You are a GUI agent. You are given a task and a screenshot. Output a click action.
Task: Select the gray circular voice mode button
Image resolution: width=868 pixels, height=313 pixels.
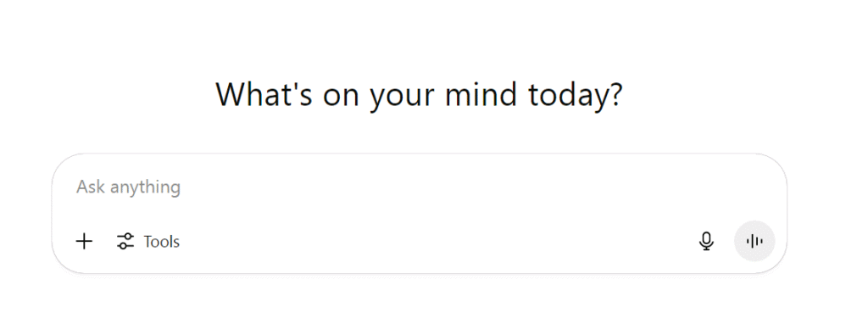754,241
